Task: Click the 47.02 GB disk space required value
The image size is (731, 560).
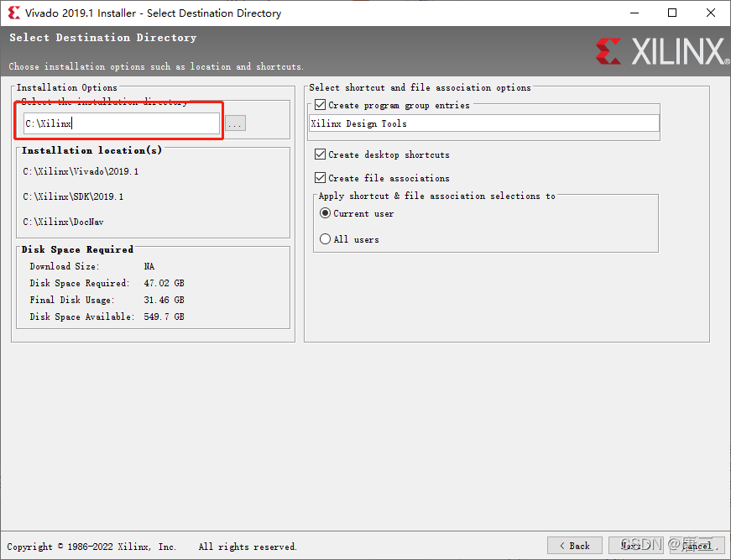Action: pos(164,283)
